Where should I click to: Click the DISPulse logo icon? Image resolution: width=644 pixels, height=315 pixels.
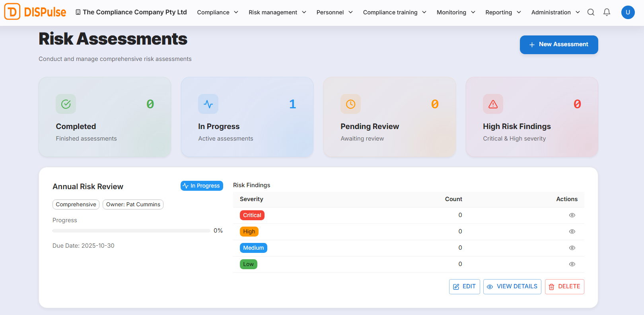(12, 12)
